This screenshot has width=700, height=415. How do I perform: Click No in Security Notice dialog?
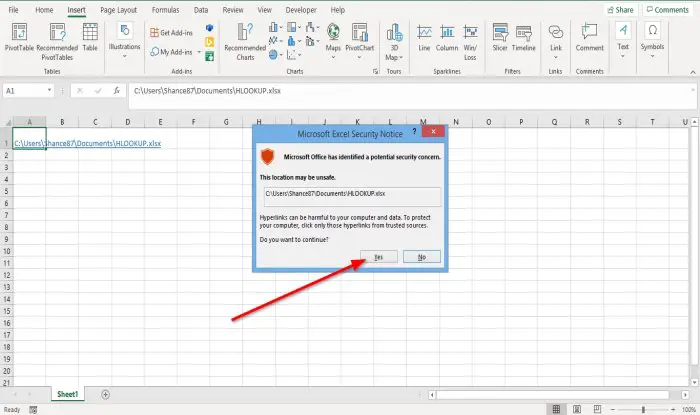point(421,257)
